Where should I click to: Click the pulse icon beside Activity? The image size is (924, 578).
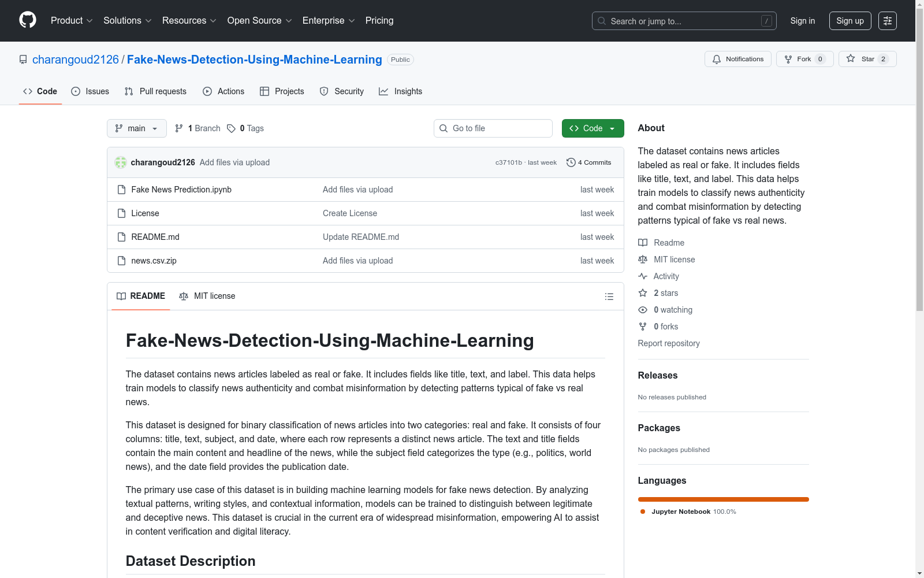643,276
